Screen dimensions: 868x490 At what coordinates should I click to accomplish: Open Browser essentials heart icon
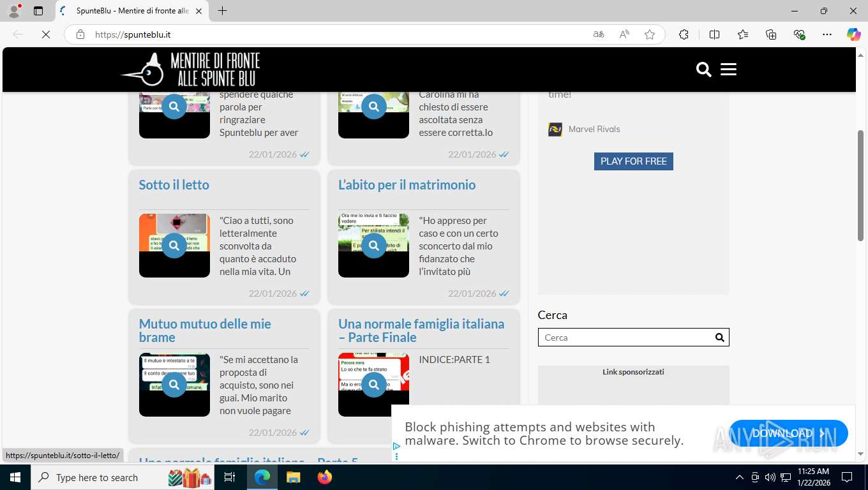coord(799,34)
